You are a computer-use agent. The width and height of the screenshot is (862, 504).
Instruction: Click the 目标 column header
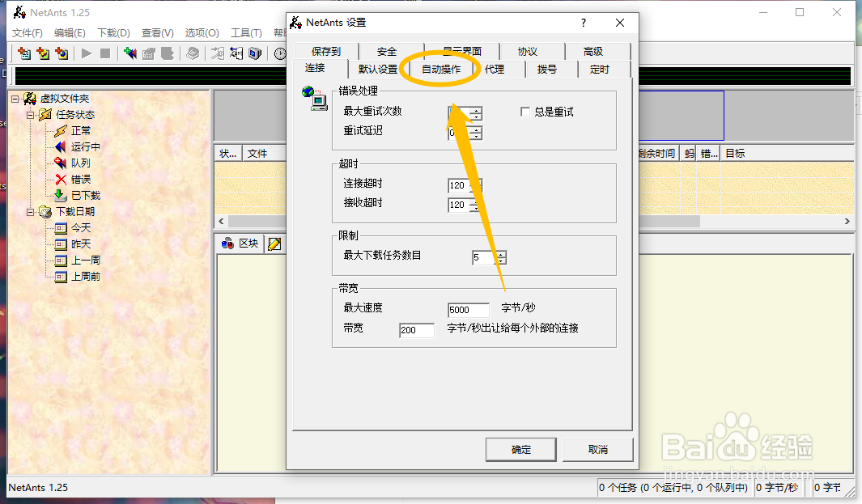coord(787,154)
